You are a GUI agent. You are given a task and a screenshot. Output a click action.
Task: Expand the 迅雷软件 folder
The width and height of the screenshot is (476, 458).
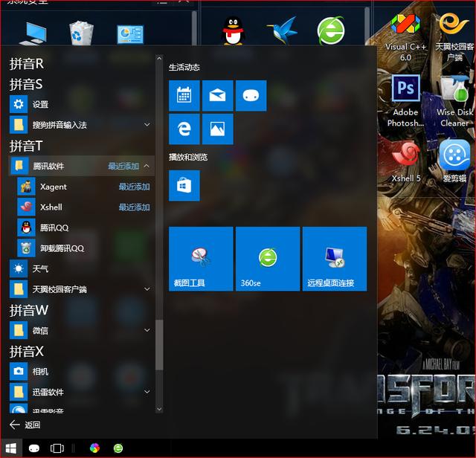pos(147,392)
